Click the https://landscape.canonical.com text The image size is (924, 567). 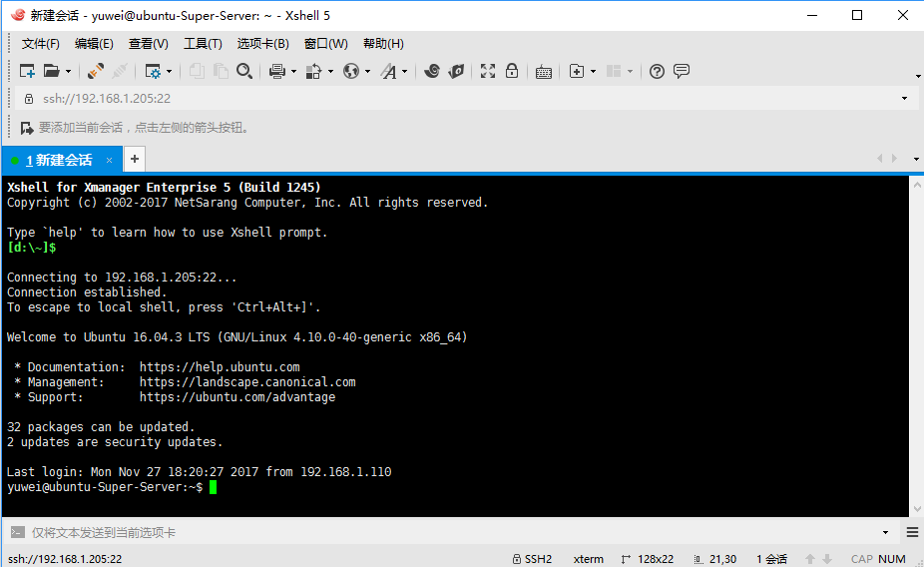(x=247, y=382)
